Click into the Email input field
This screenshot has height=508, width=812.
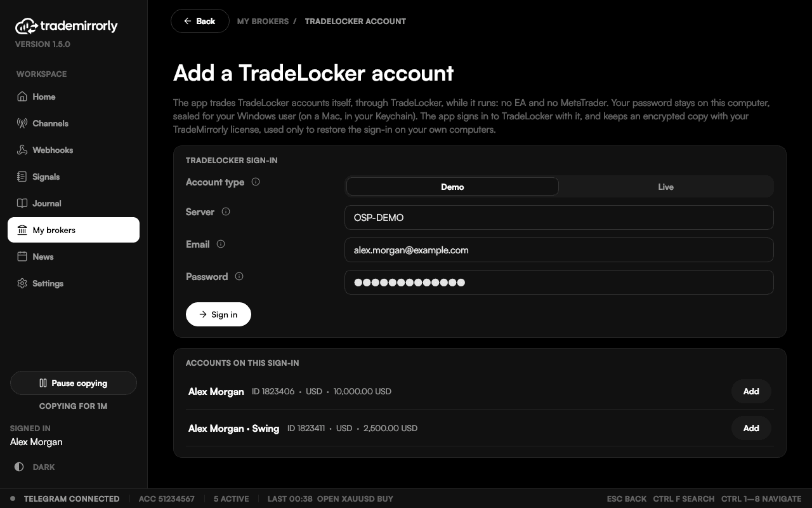(559, 250)
